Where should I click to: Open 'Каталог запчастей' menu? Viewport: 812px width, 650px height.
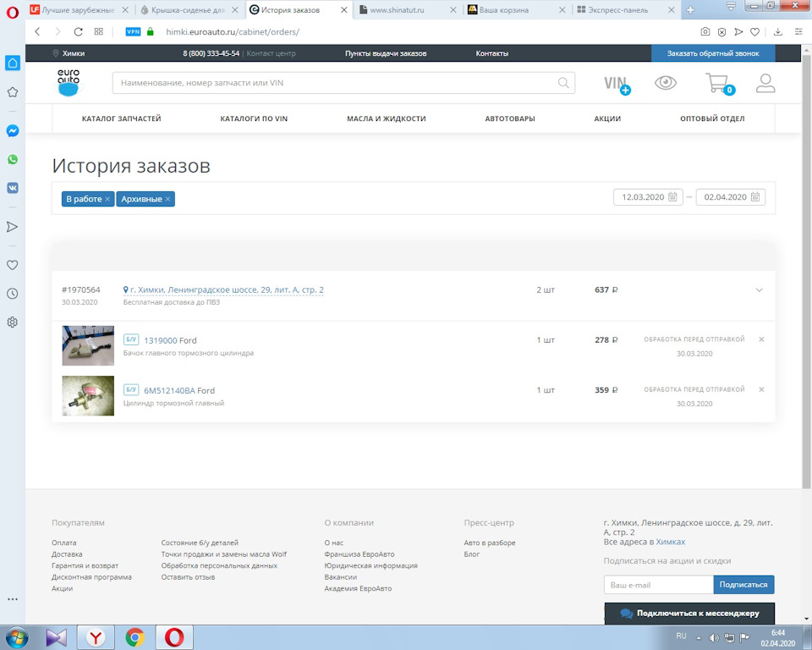click(x=121, y=118)
